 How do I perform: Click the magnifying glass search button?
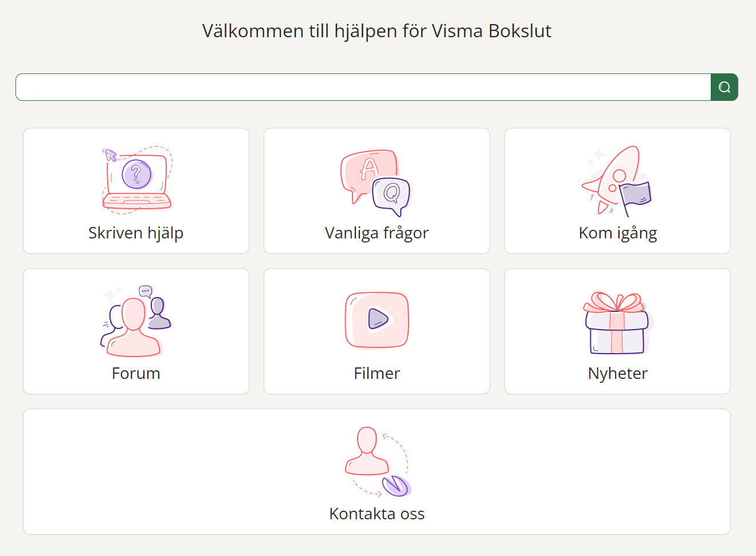pos(724,87)
